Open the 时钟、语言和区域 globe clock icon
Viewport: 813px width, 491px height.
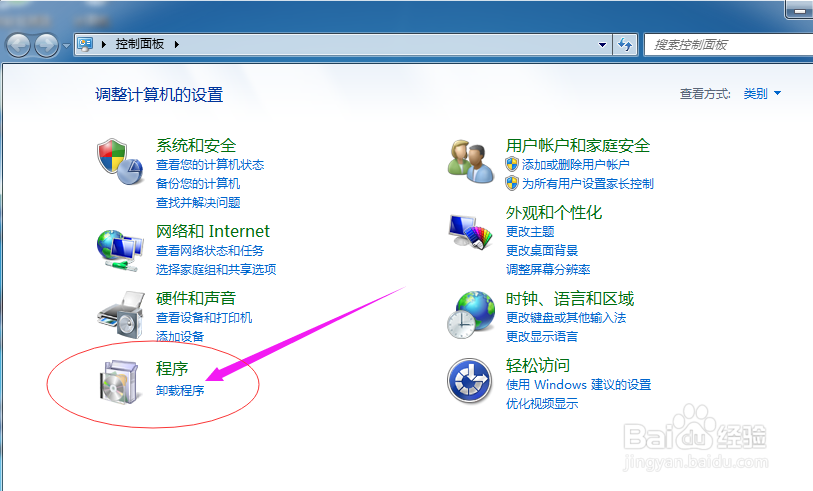(471, 315)
